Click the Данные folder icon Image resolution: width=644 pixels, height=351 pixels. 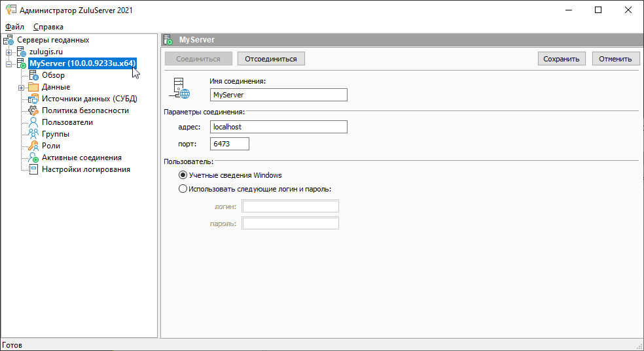[x=34, y=87]
